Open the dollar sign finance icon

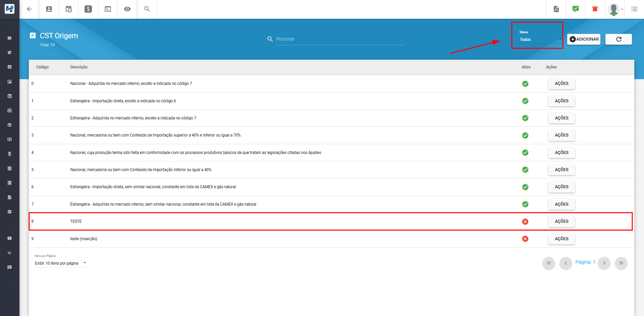click(88, 9)
